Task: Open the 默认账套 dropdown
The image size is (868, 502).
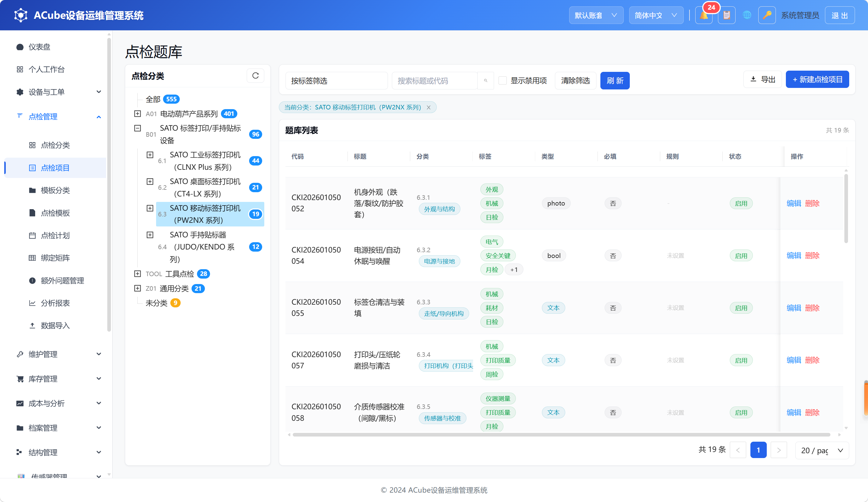Action: [596, 15]
